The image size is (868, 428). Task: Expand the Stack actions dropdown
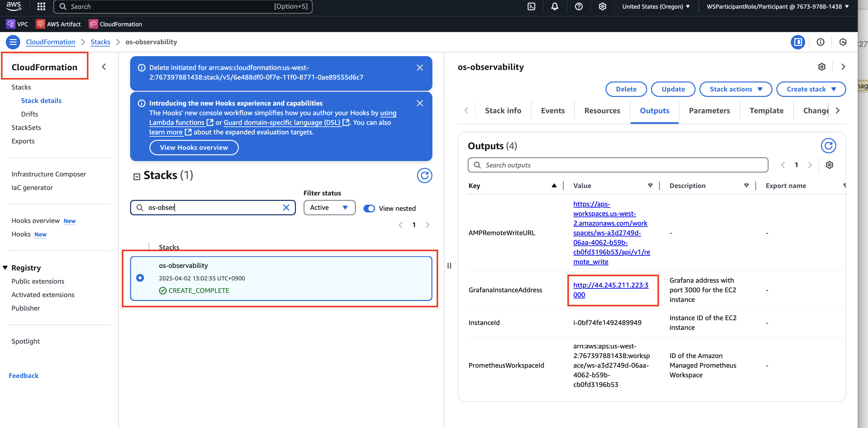click(736, 89)
